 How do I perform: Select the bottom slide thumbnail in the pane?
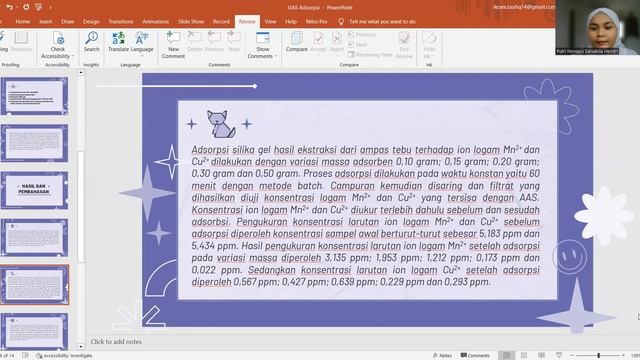34,331
